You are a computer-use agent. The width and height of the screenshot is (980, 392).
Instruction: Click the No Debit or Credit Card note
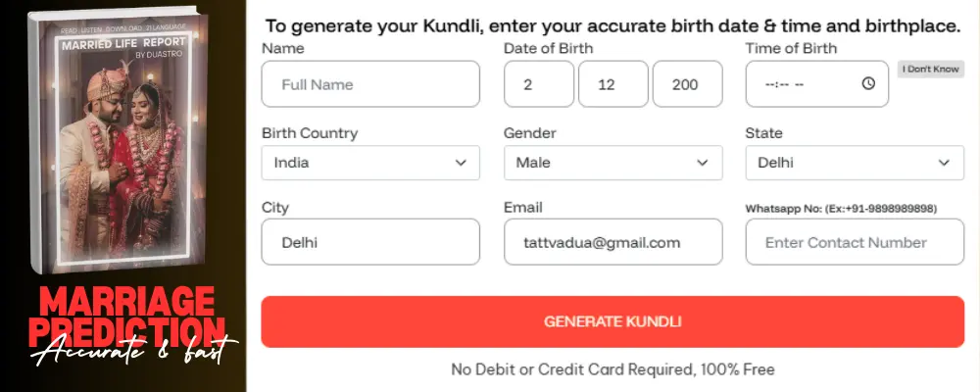click(x=612, y=369)
